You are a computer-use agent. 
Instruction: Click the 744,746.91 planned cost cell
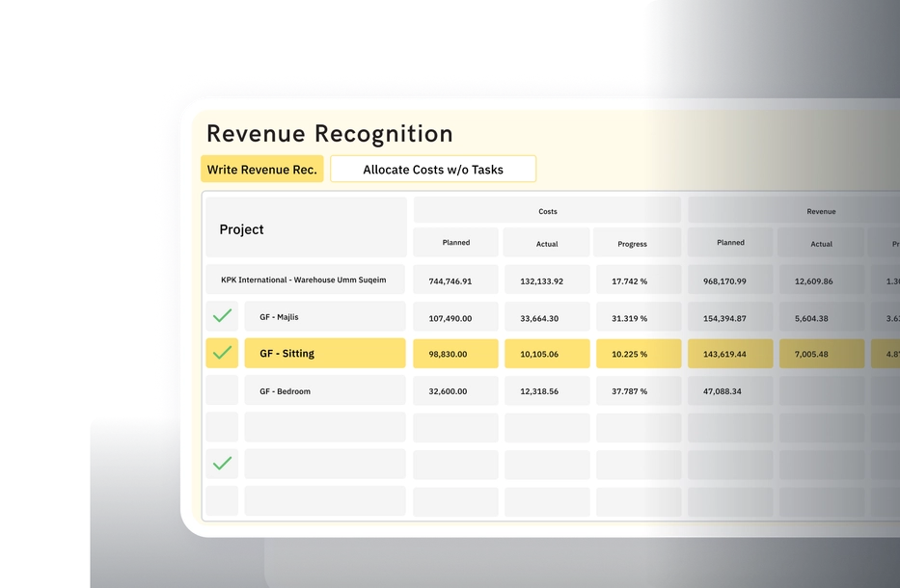(455, 279)
